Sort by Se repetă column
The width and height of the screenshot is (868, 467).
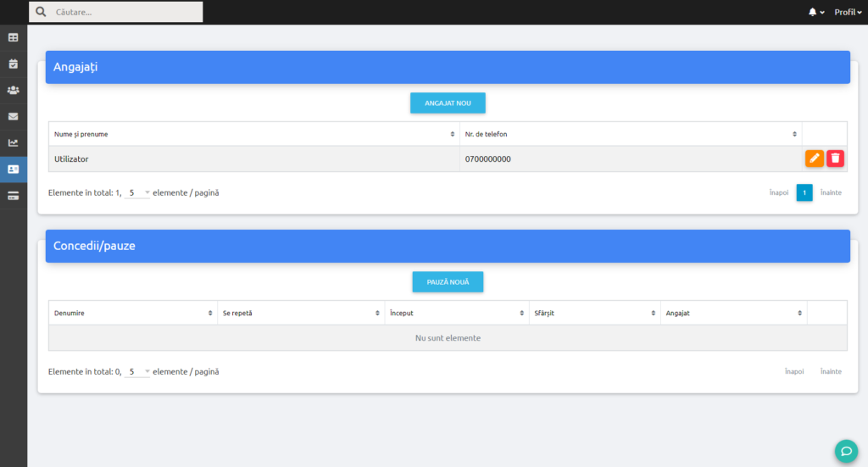click(x=301, y=314)
